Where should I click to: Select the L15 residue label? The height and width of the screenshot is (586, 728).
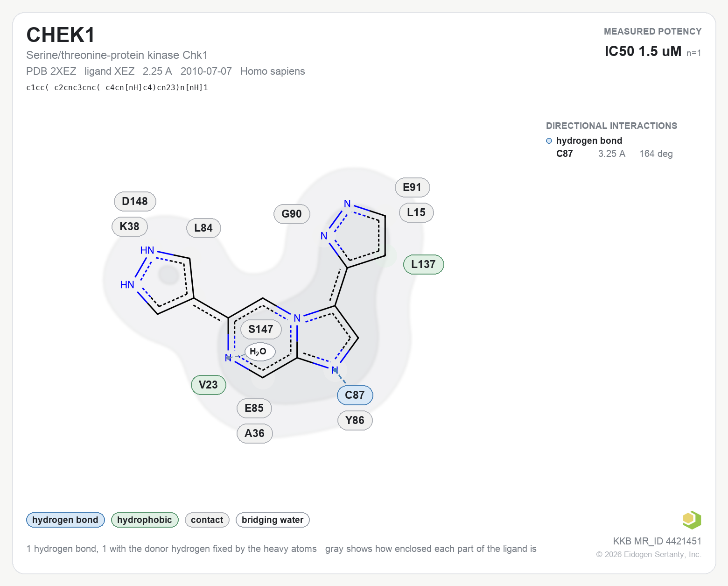416,212
